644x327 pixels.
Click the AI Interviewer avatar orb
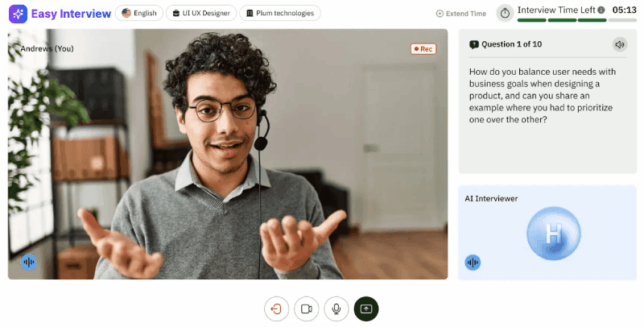click(x=554, y=234)
